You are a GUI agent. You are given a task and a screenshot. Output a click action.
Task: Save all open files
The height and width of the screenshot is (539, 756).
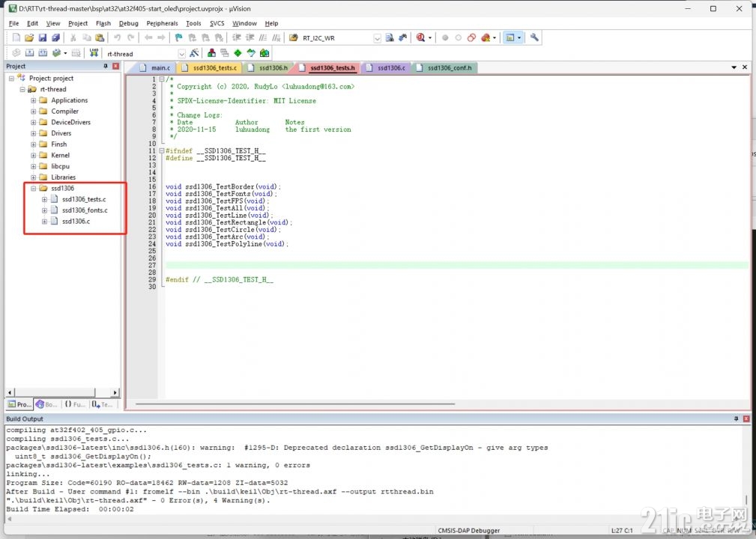tap(56, 37)
